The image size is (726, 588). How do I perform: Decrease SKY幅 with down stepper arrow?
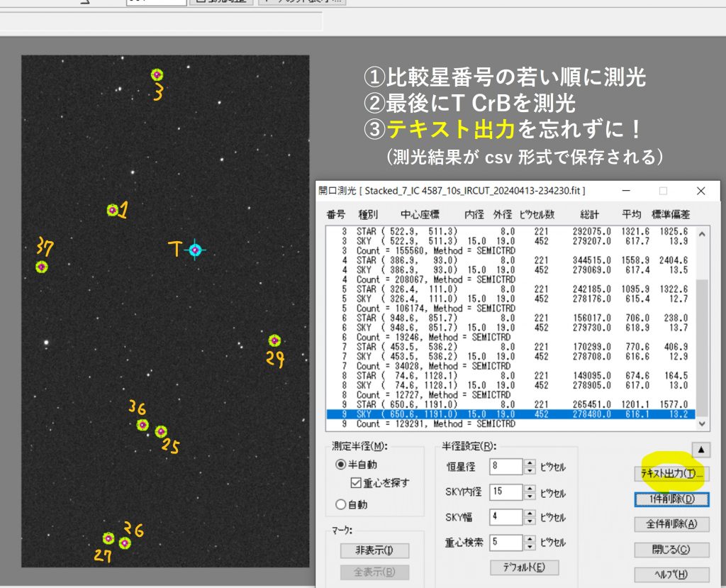pos(530,521)
